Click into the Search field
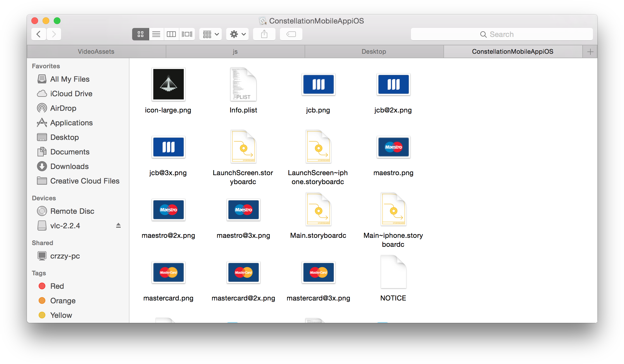624x364 pixels. click(502, 34)
